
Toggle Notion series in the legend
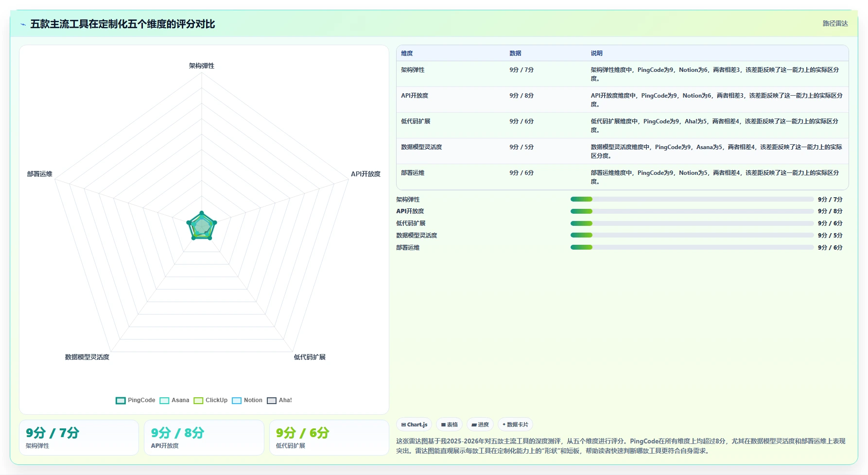247,400
